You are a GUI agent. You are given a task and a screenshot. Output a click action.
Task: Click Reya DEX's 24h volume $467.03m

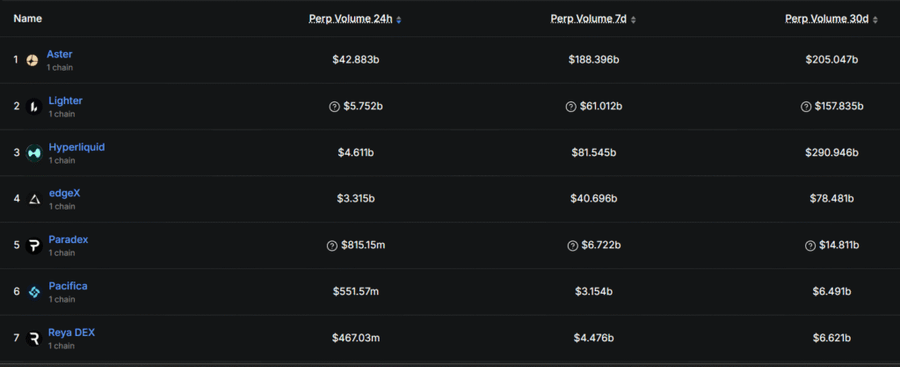[x=356, y=338]
